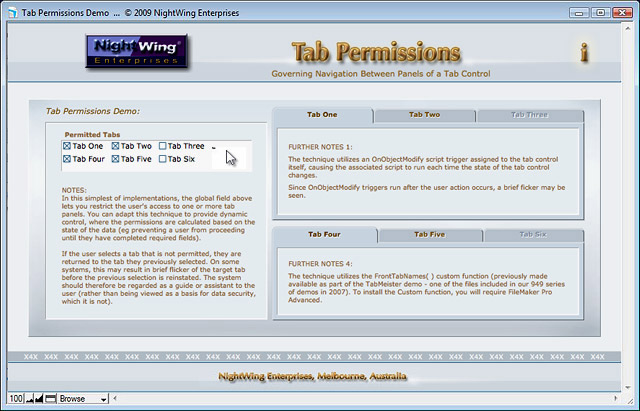Select the dimmed Tab Three panel

pyautogui.click(x=529, y=116)
